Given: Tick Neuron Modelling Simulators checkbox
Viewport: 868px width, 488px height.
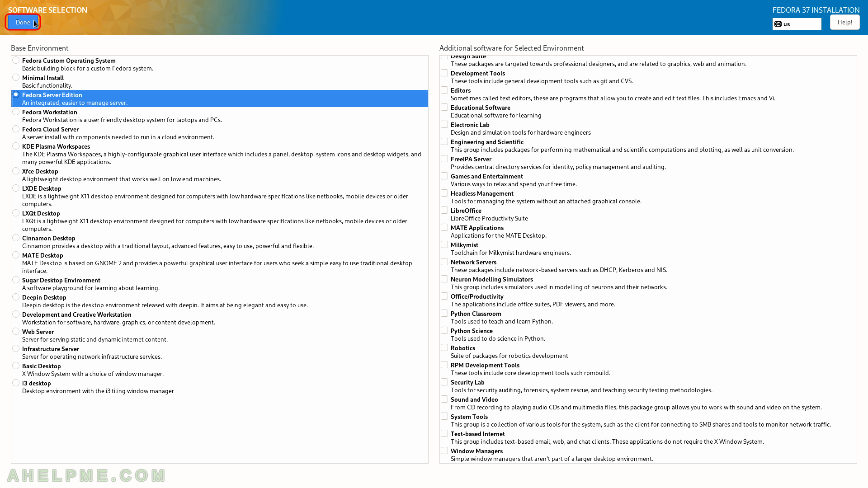Looking at the screenshot, I should click(444, 279).
